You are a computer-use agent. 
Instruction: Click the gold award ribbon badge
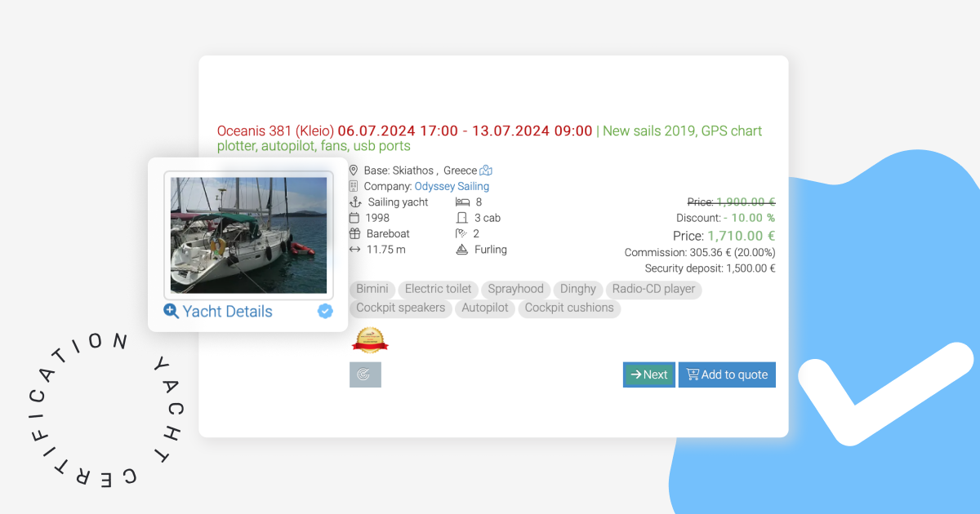point(370,339)
